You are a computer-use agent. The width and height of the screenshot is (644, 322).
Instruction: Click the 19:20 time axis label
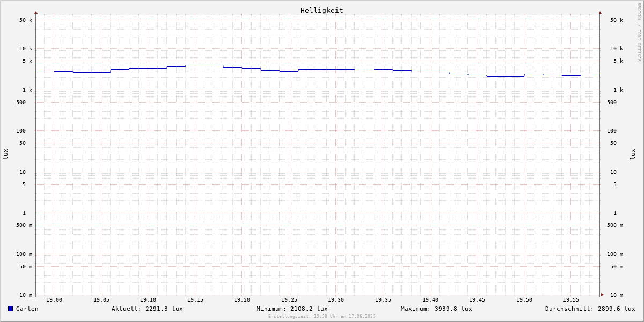[242, 300]
